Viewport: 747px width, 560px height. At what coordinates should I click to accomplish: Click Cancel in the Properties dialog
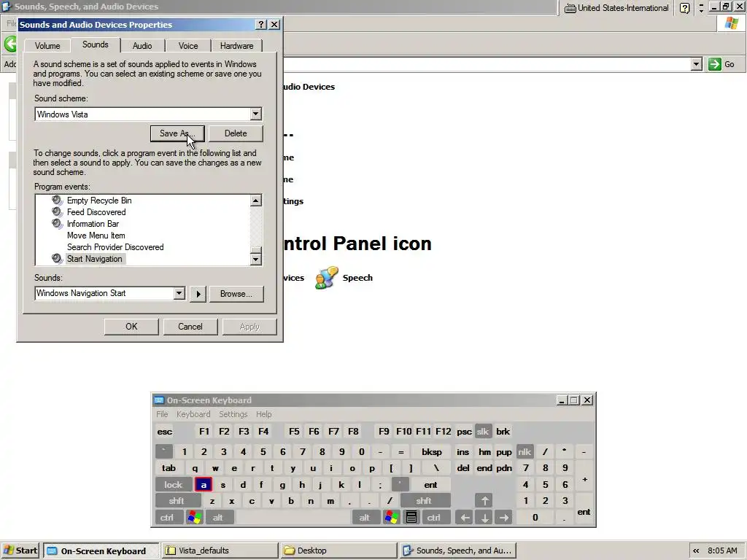190,327
